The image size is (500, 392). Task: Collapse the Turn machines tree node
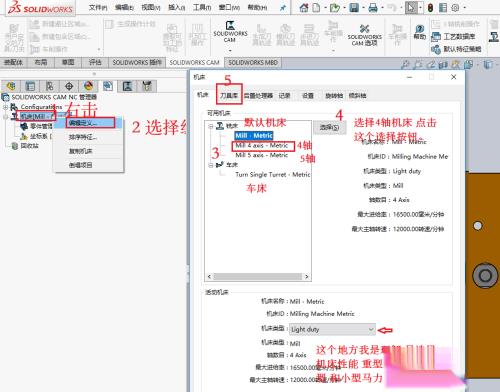tap(211, 165)
